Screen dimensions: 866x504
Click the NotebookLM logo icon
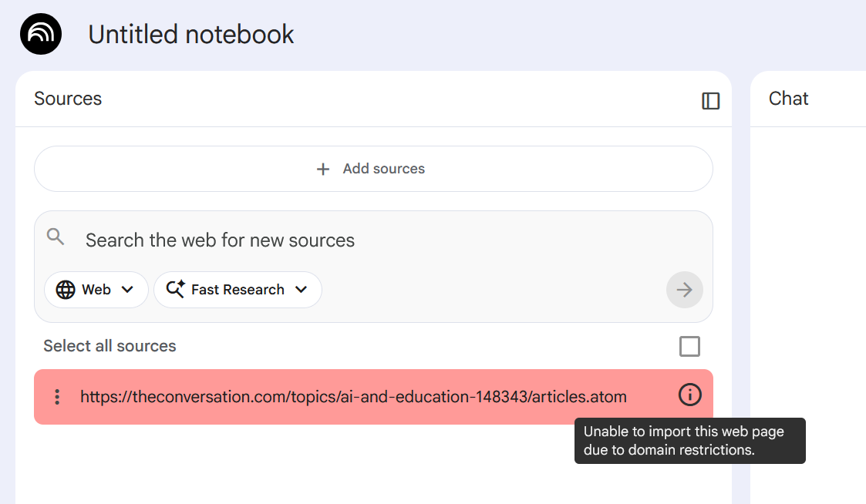coord(40,34)
